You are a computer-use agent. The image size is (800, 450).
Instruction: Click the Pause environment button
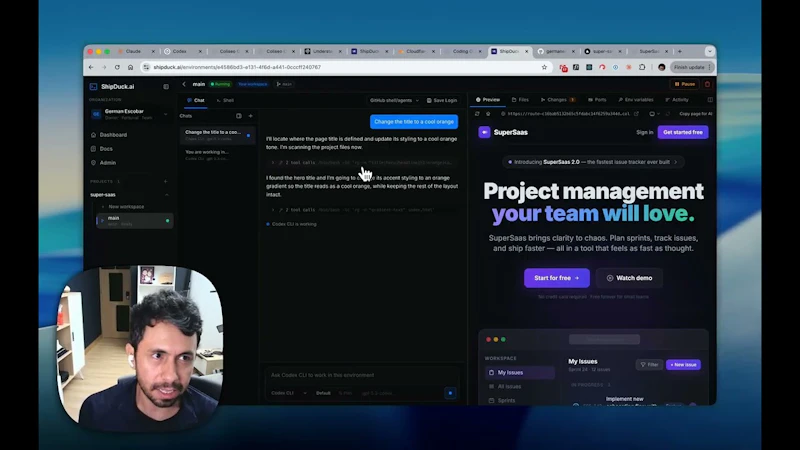tap(685, 84)
